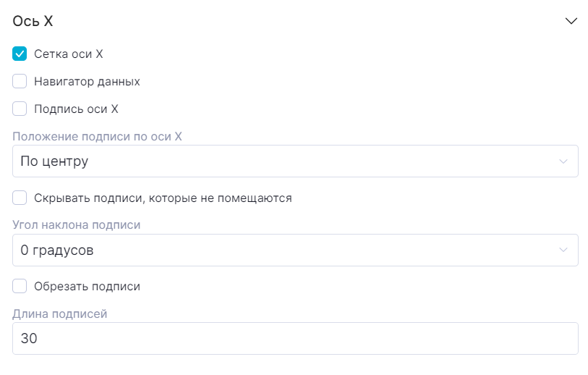Screen dimensions: 588x375
Task: Uncheck the Сетка оси X checkbox
Action: [x=20, y=54]
